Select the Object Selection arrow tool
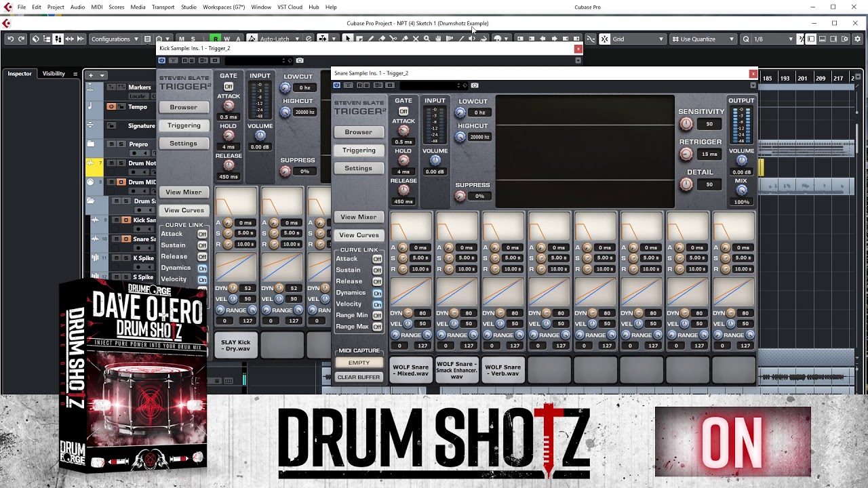868x488 pixels. [x=348, y=39]
